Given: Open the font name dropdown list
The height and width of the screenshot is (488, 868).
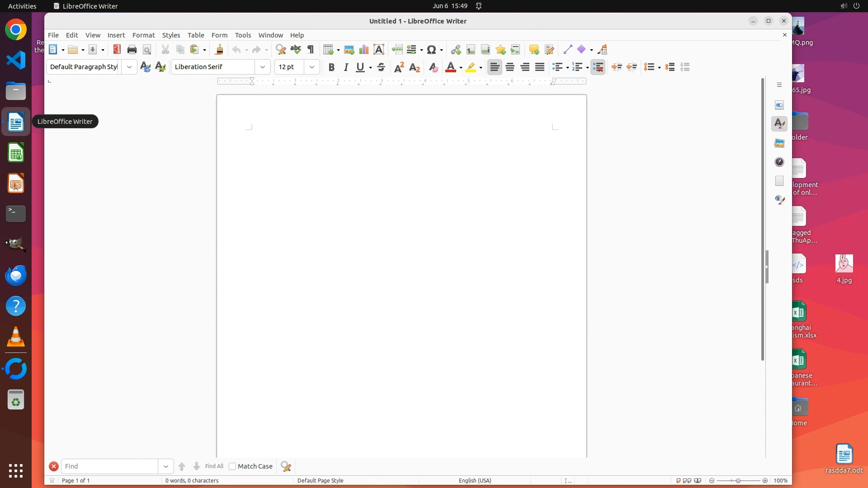Looking at the screenshot, I should [263, 67].
